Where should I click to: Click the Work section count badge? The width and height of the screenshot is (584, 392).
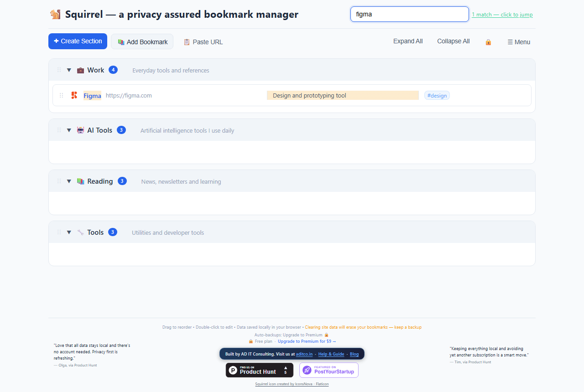pyautogui.click(x=113, y=70)
